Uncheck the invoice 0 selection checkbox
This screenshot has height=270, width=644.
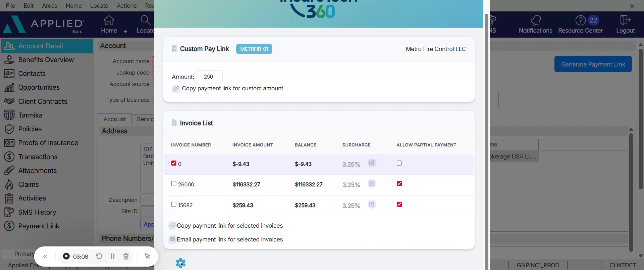pyautogui.click(x=174, y=163)
